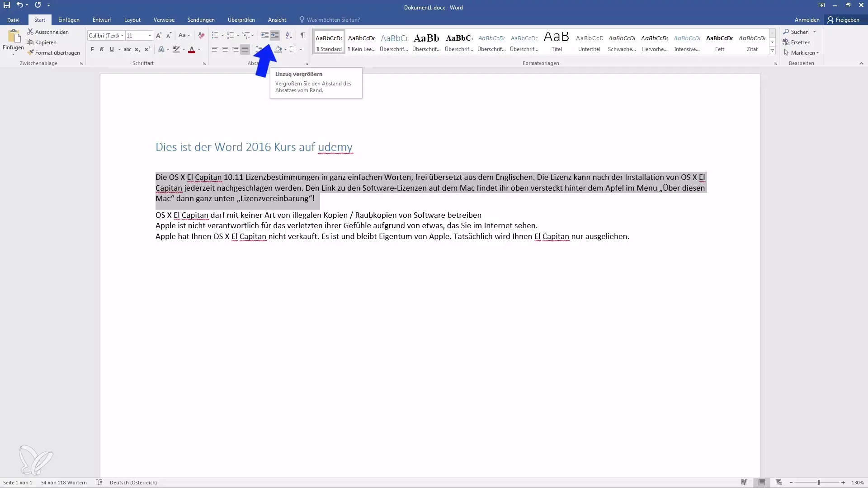Click Einzug vergrößern increase indent icon

pyautogui.click(x=275, y=35)
